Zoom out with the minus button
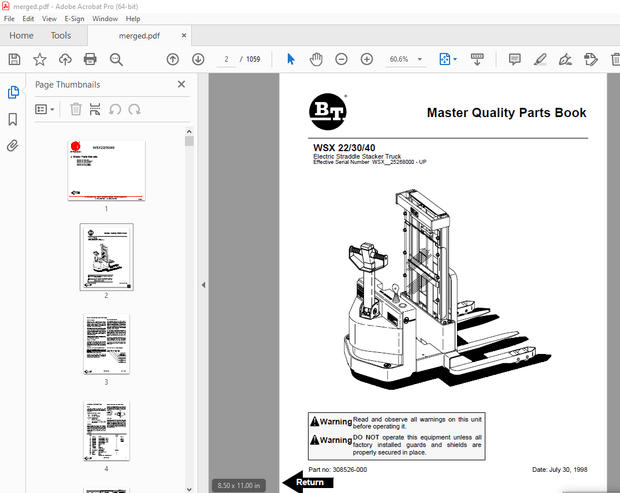Viewport: 620px width, 493px height. [341, 59]
